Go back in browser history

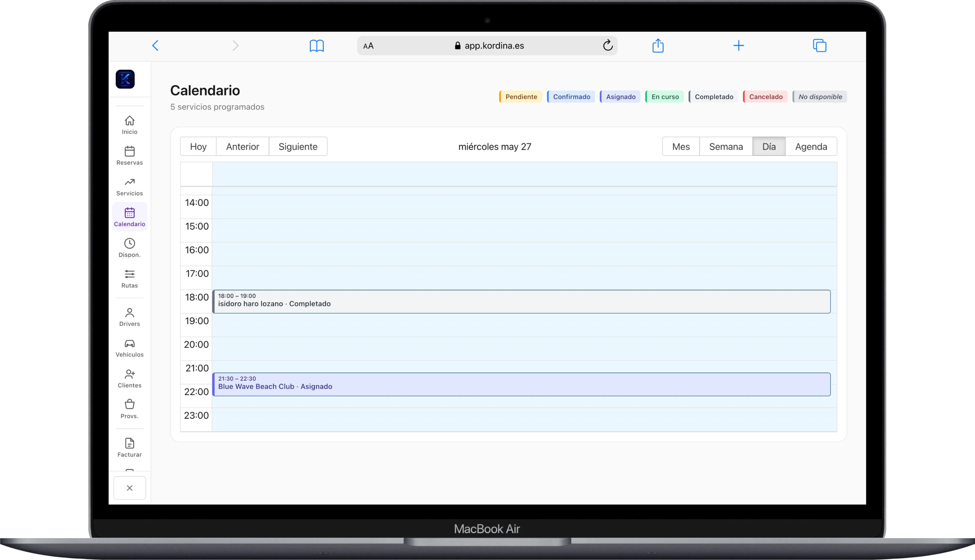[x=155, y=46]
